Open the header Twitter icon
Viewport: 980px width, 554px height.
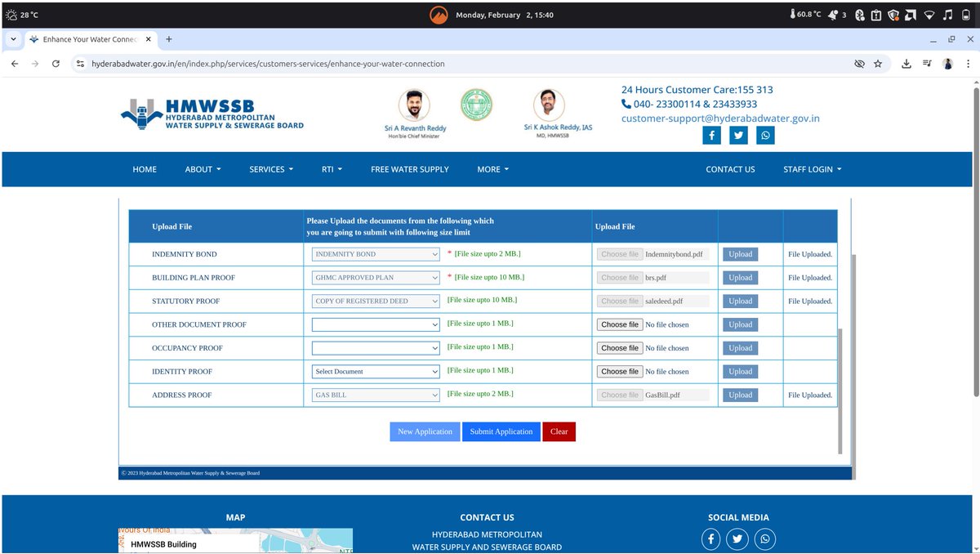[738, 136]
